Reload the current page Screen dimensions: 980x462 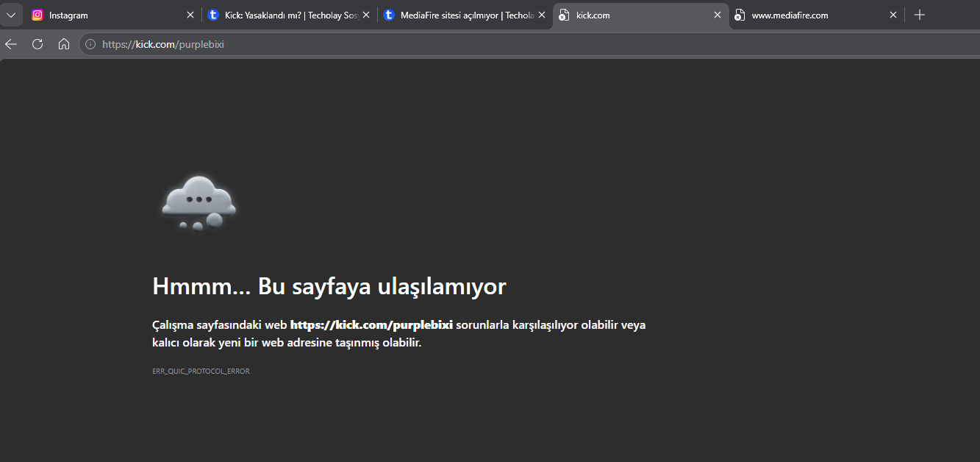point(37,44)
